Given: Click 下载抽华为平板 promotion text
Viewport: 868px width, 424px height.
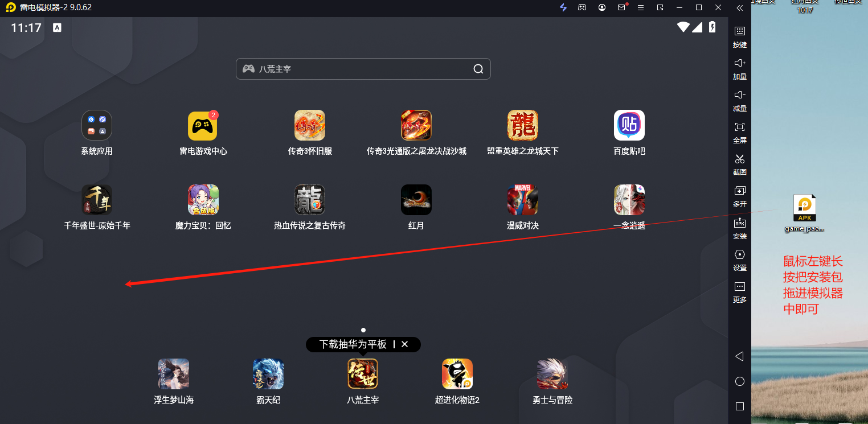Looking at the screenshot, I should click(353, 344).
